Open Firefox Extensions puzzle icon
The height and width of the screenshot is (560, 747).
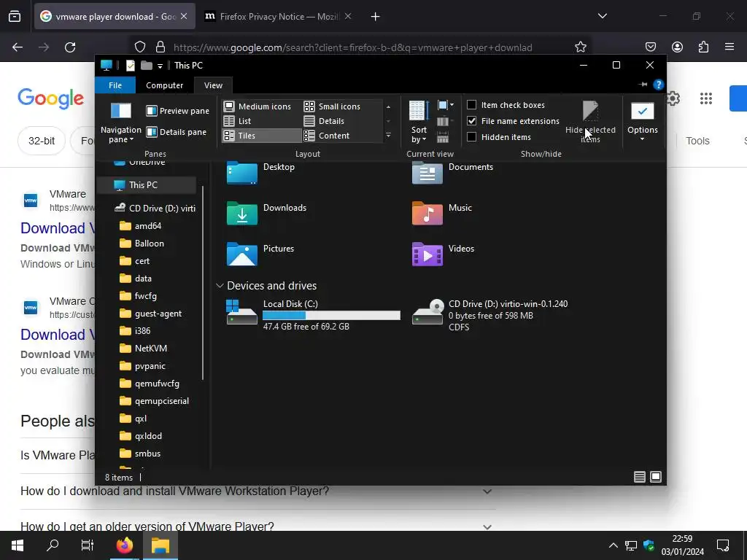704,47
